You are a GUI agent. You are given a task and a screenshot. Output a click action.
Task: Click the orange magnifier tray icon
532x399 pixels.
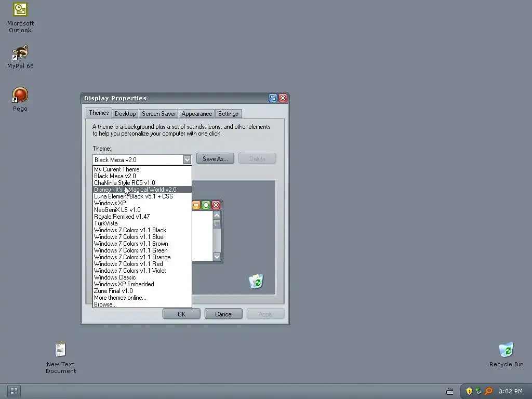[488, 391]
